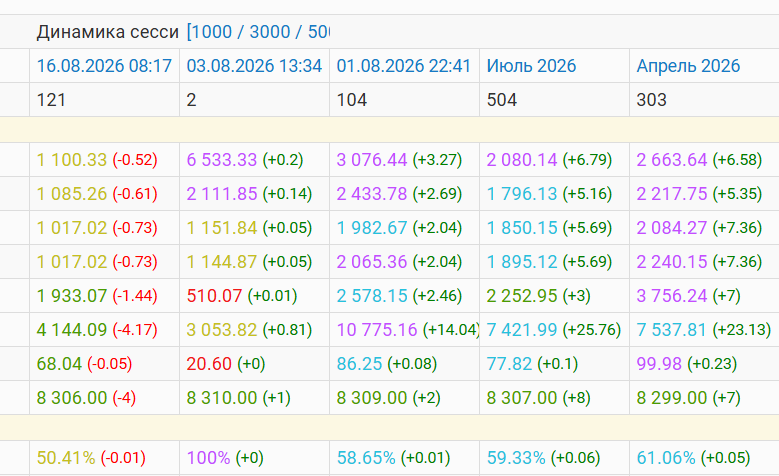The width and height of the screenshot is (779, 476).
Task: Click the value 1 982.67 (+2.04)
Action: (x=399, y=228)
